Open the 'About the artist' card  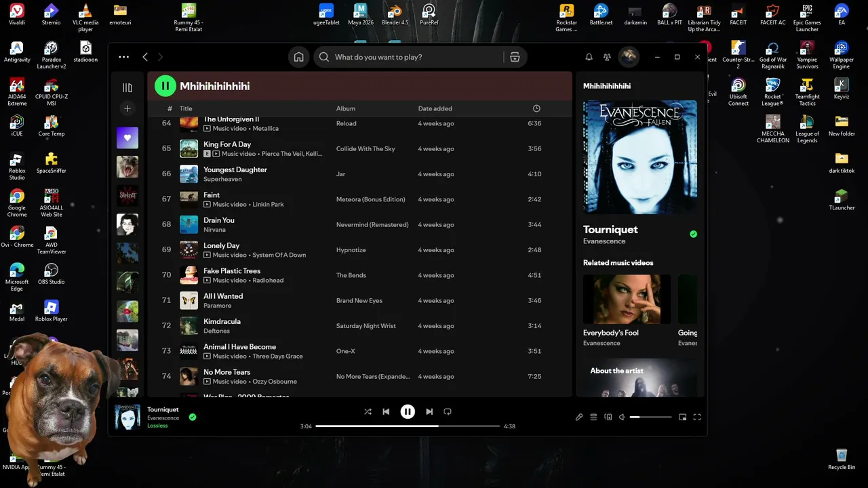coord(640,378)
